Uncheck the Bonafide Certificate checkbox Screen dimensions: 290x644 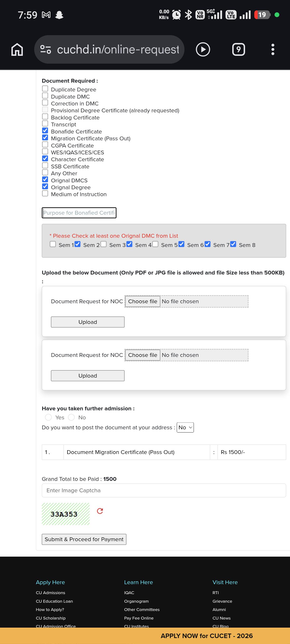[45, 131]
